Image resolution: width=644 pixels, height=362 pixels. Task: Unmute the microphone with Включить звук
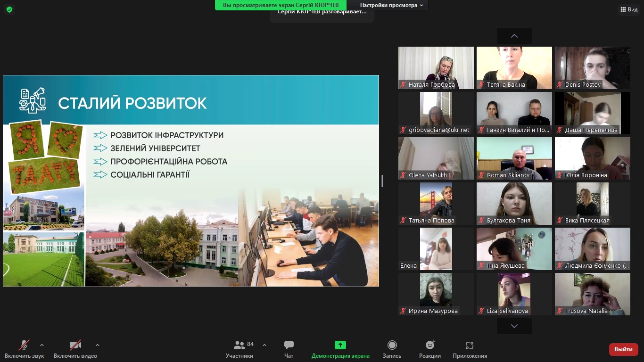25,349
